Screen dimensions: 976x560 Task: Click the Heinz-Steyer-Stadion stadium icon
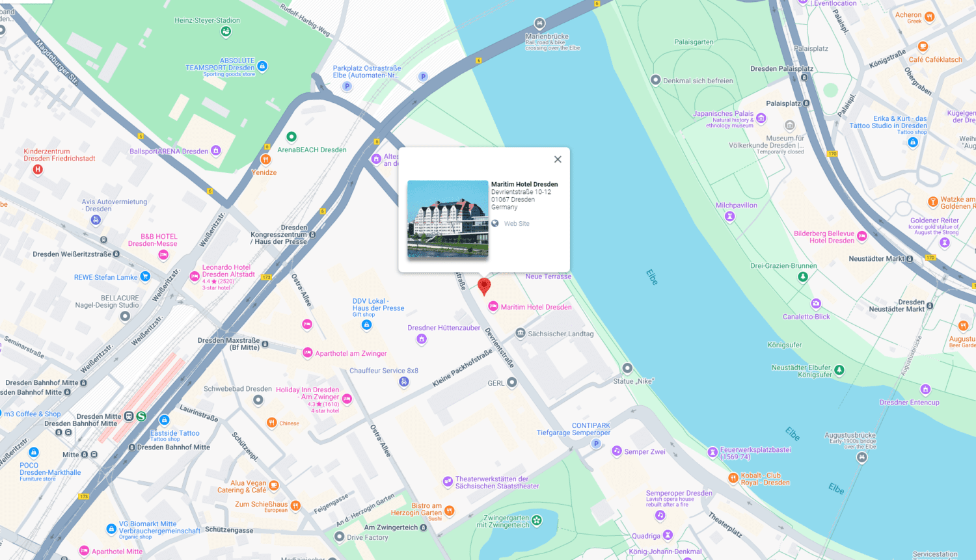pos(226,31)
